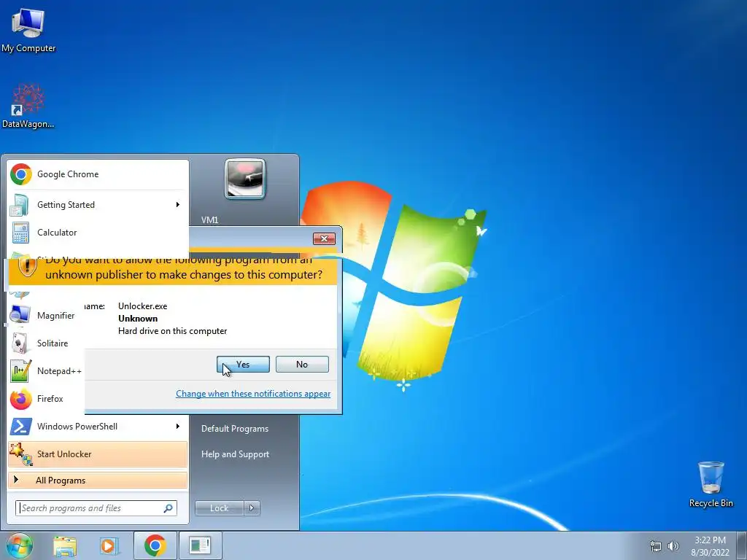Click the network tray icon
The image size is (747, 560).
point(656,547)
